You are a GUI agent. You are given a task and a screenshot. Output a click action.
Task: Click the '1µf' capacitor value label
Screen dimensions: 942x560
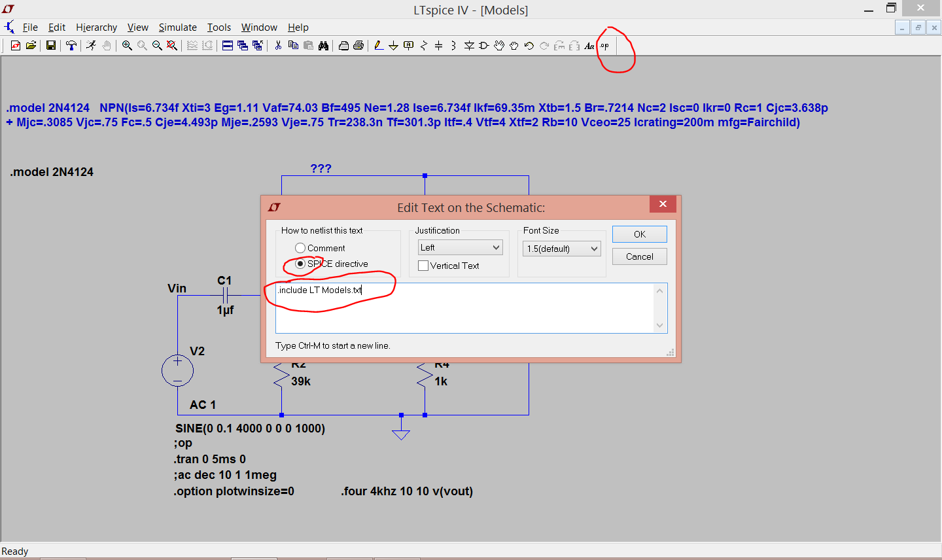point(225,310)
